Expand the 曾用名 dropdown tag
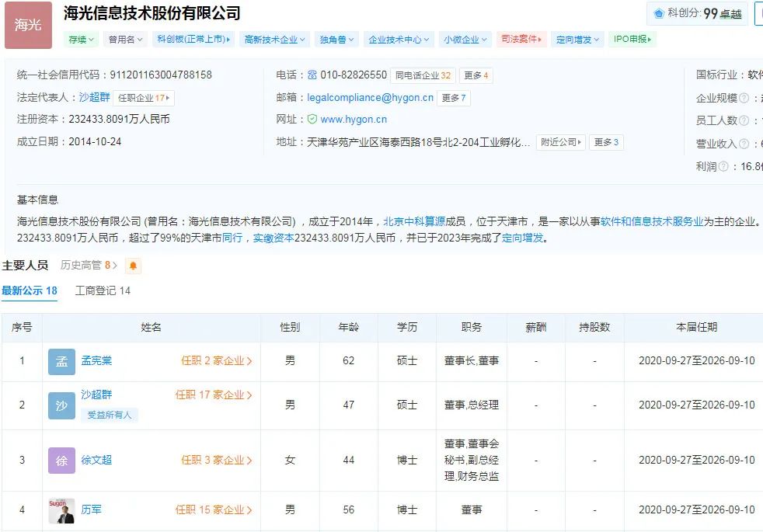 click(125, 40)
